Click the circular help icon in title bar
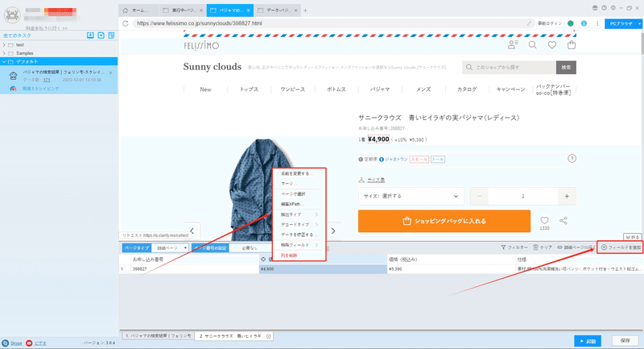The height and width of the screenshot is (349, 644). point(604,8)
